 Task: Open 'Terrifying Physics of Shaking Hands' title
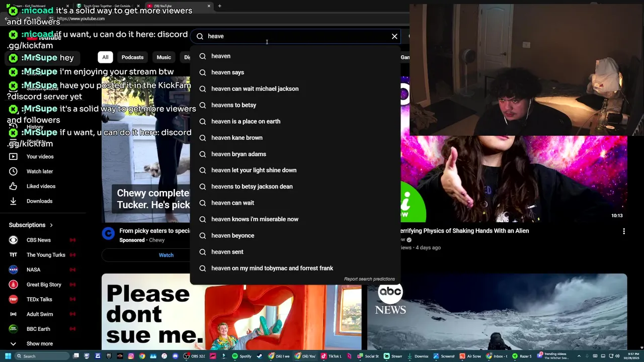click(464, 231)
